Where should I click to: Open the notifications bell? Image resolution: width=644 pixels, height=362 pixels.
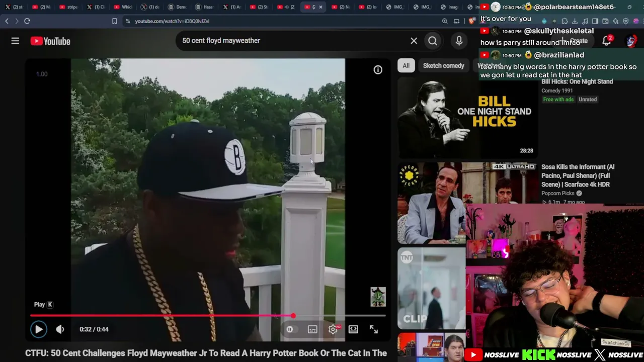pos(607,41)
